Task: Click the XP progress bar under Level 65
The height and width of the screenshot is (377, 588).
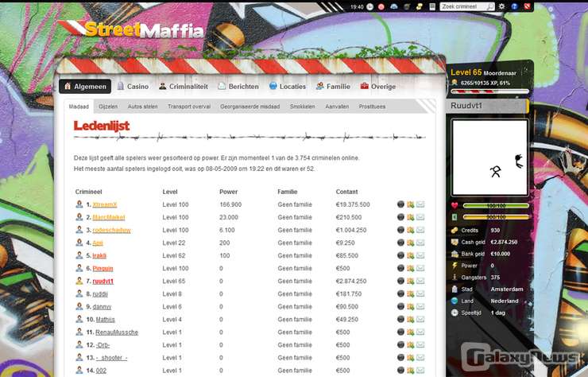Action: pyautogui.click(x=489, y=91)
